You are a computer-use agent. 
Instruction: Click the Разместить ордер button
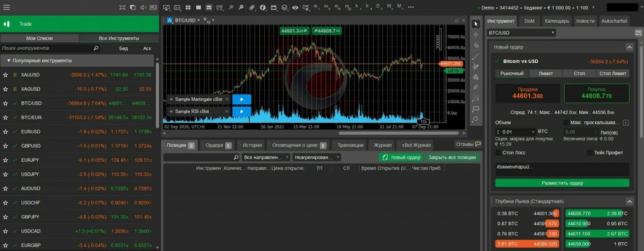click(x=562, y=183)
